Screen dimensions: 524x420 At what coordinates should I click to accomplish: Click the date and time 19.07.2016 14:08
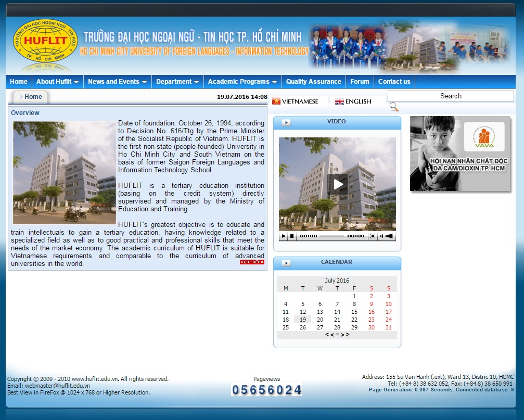coord(242,97)
